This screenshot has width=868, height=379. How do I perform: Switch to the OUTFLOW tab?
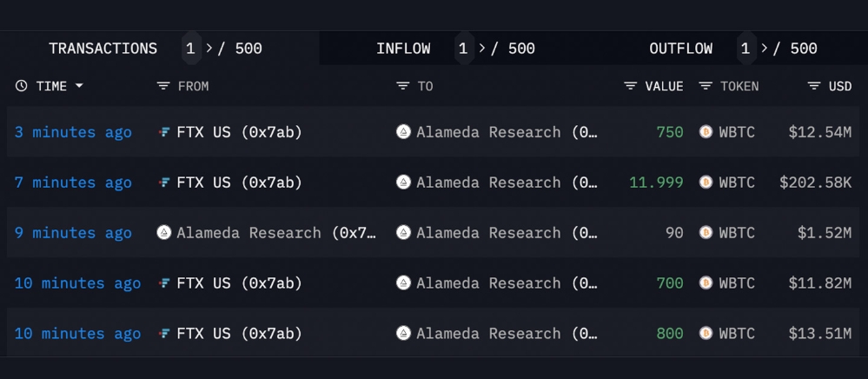[681, 49]
